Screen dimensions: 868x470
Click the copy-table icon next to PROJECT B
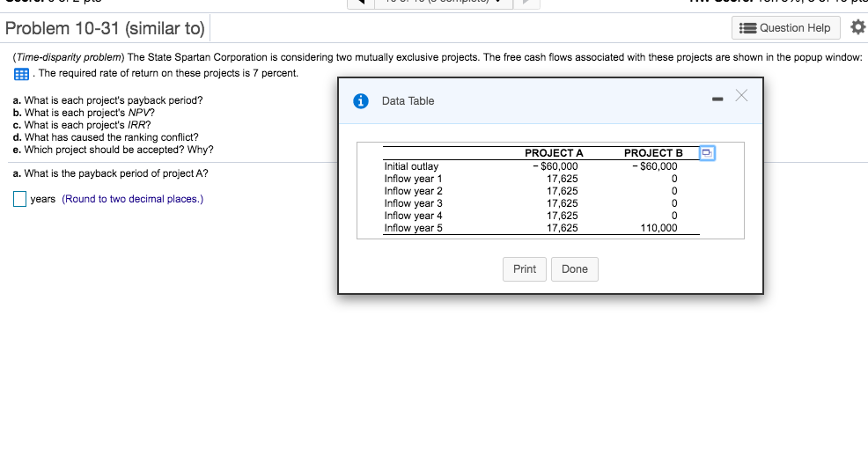(707, 153)
